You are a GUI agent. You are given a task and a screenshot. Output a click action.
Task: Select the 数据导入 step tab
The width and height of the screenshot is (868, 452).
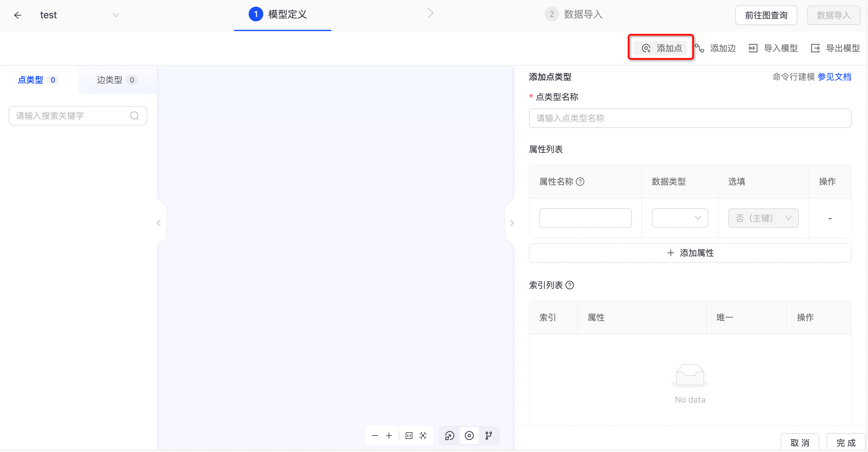[574, 14]
